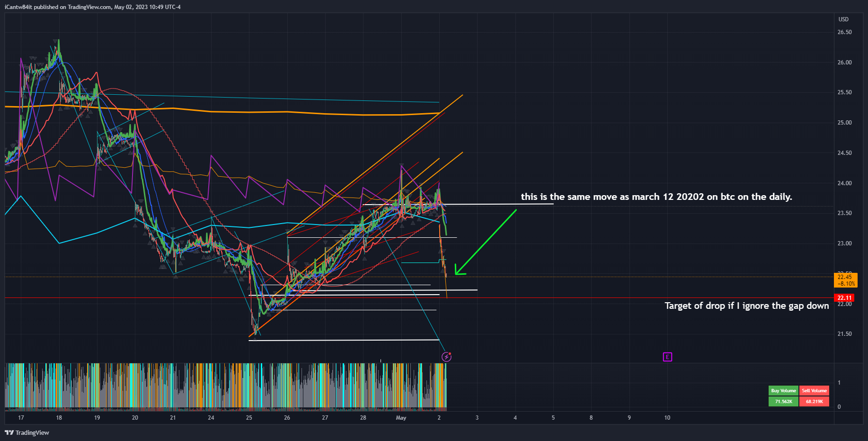The image size is (868, 441).
Task: Click the TradingView logo at bottom left
Action: point(27,432)
